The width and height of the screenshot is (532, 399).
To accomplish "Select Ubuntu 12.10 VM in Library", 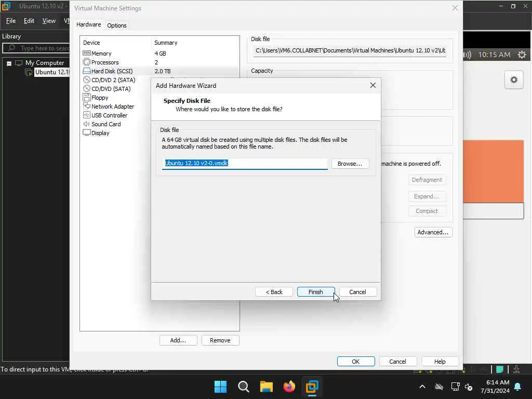I will tap(52, 72).
